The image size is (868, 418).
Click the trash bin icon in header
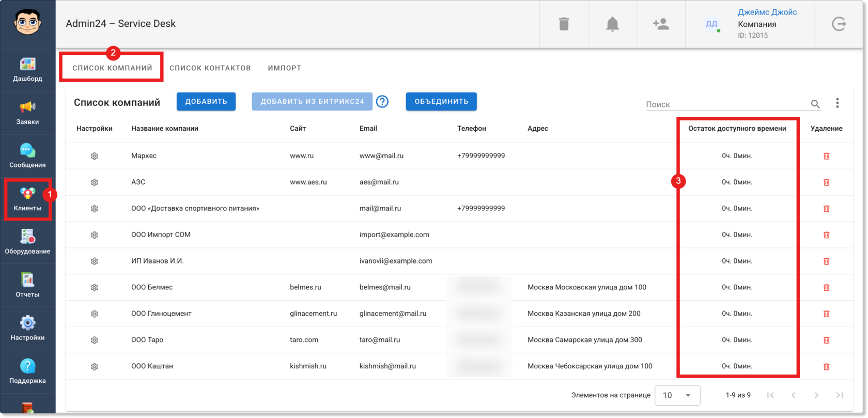pyautogui.click(x=564, y=24)
